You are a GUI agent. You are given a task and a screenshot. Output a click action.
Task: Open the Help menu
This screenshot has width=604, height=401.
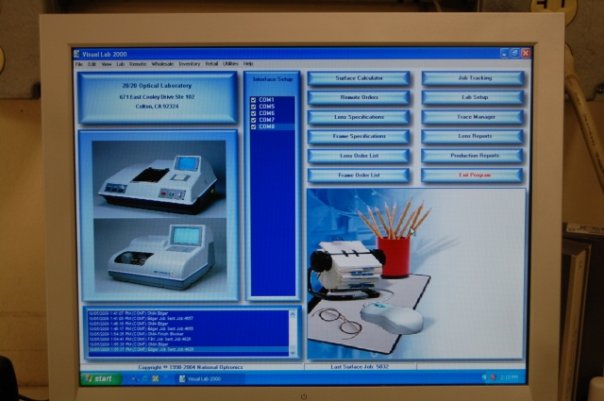pos(248,64)
